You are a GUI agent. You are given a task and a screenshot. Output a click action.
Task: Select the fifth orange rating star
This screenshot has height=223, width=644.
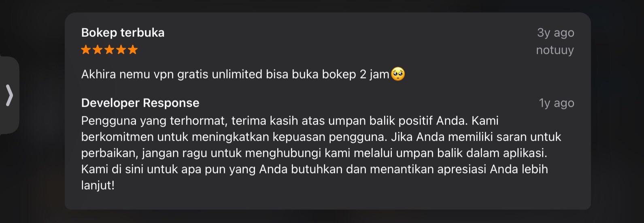click(133, 50)
